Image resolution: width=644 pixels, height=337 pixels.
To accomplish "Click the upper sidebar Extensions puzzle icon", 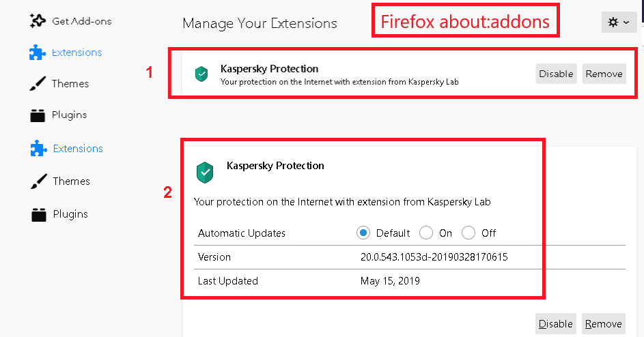I will tap(38, 53).
